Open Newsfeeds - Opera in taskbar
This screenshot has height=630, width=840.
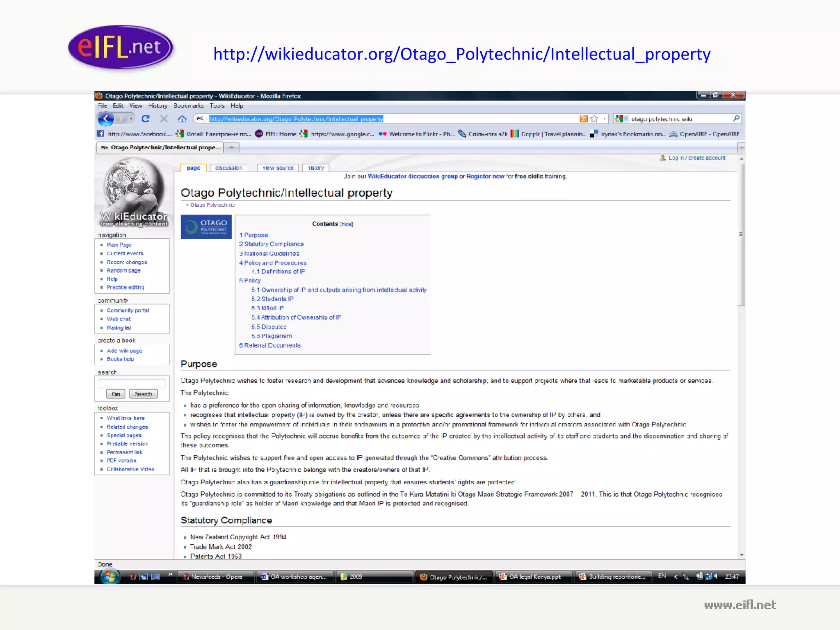tap(215, 577)
